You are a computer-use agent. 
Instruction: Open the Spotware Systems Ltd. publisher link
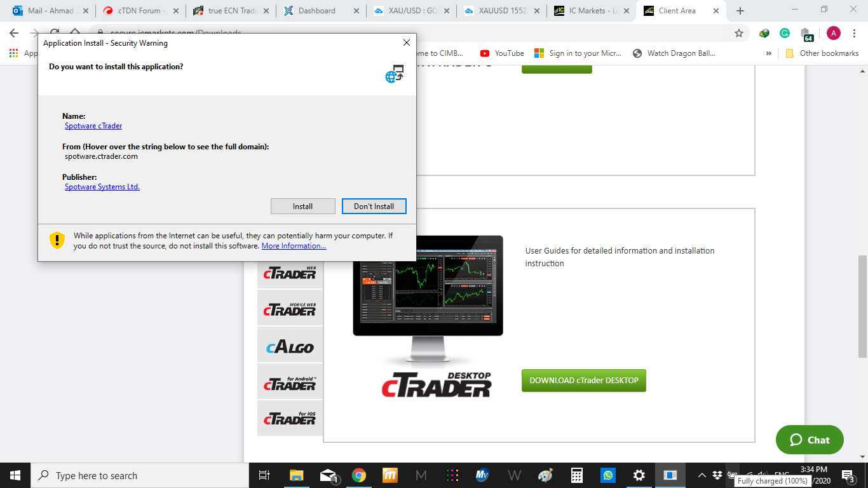102,187
